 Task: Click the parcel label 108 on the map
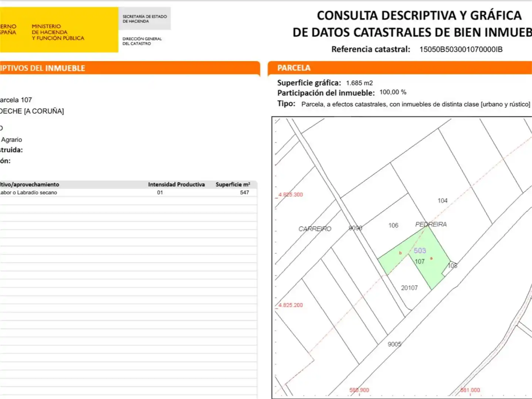(452, 266)
